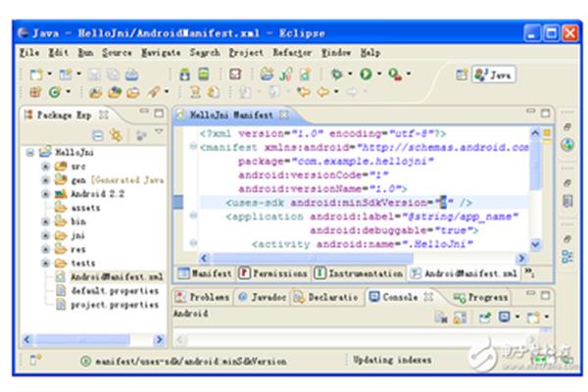588x392 pixels.
Task: Open the Run dropdown arrow
Action: point(379,73)
